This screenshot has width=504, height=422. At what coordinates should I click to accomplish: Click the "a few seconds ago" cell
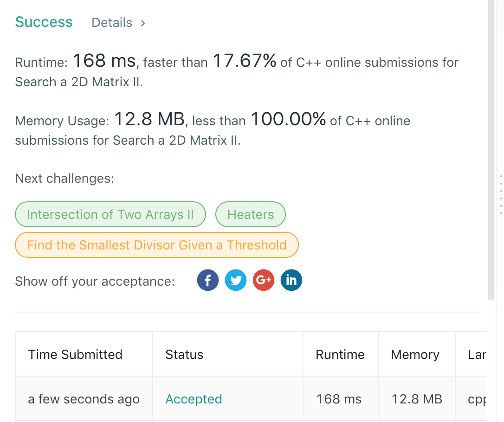[84, 399]
